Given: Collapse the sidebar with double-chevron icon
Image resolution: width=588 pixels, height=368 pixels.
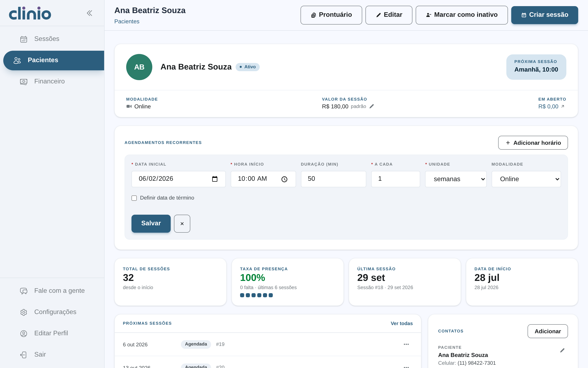Looking at the screenshot, I should pos(89,13).
